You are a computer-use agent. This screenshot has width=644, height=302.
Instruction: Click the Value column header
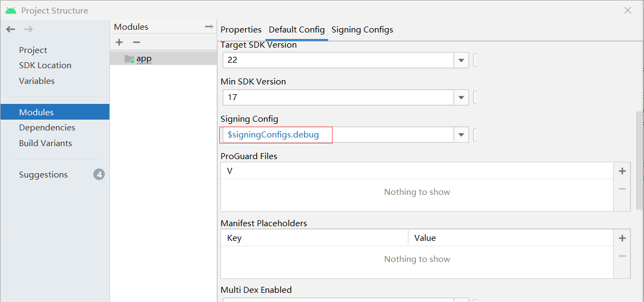[x=511, y=238]
